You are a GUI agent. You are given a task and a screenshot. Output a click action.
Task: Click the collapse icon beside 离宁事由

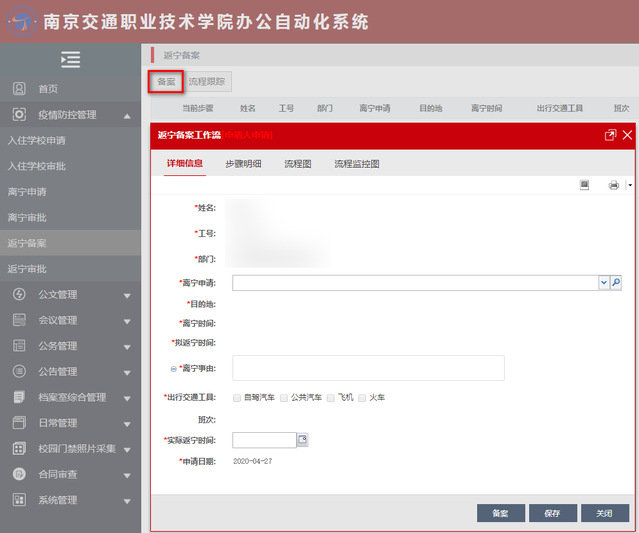(x=173, y=368)
